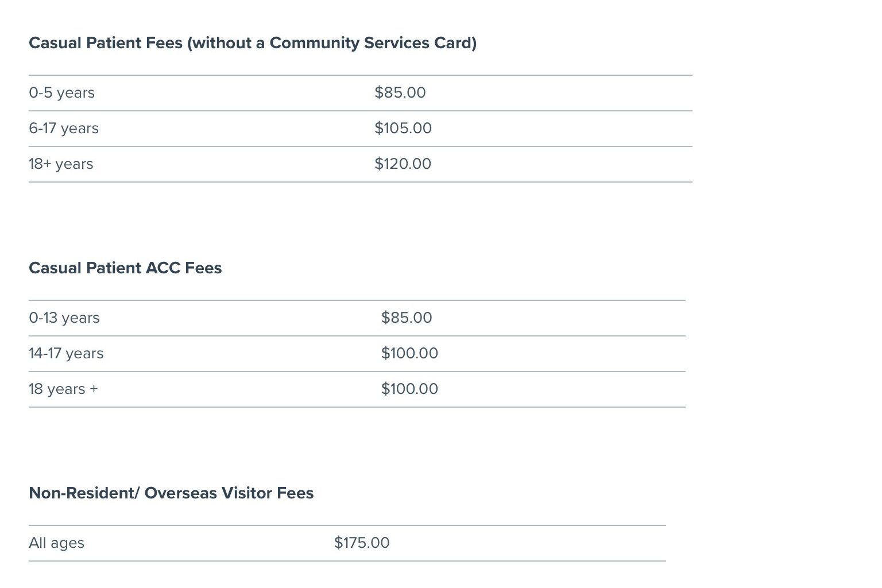Click the $85.00 fee for 0-5 years
882x588 pixels.
(400, 92)
